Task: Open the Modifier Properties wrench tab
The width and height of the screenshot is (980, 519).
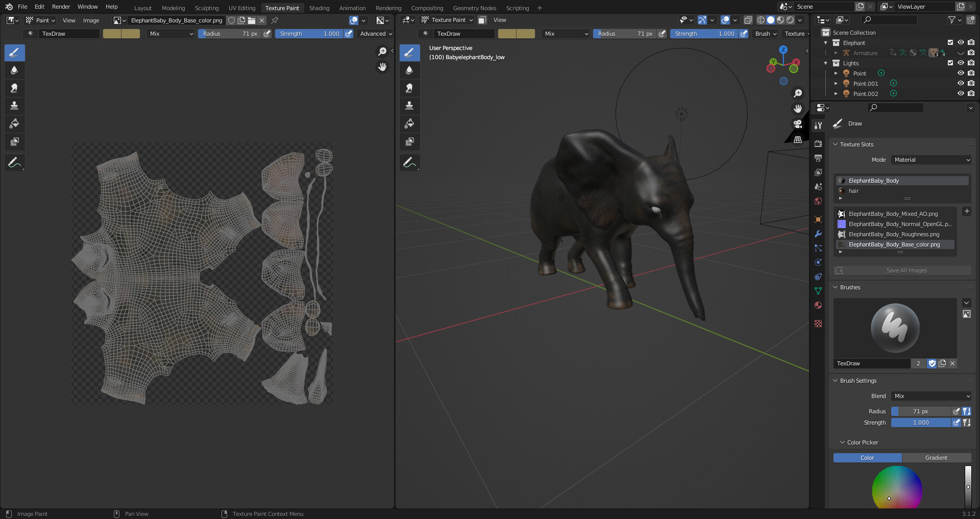Action: [x=818, y=234]
